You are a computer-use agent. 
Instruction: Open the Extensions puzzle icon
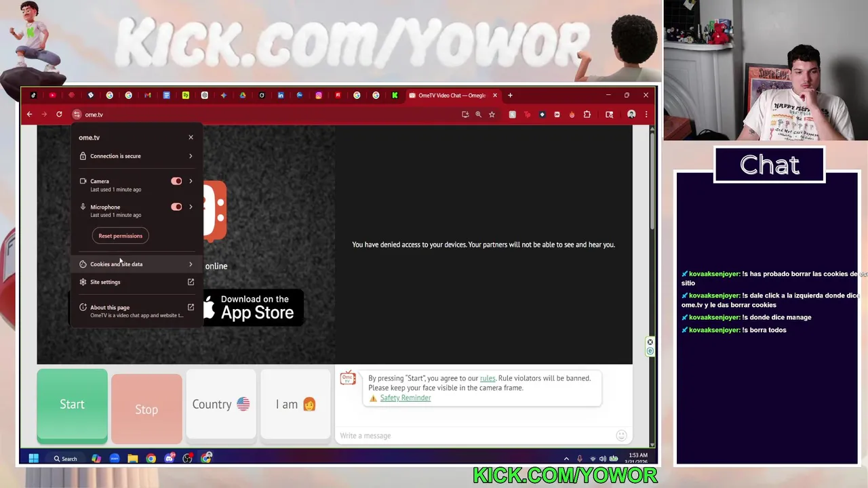point(587,115)
